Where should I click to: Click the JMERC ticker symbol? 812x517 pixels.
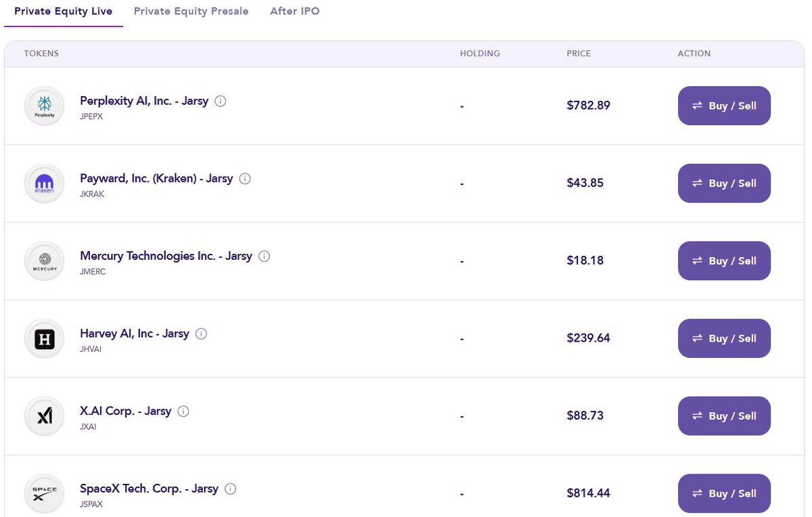click(93, 271)
